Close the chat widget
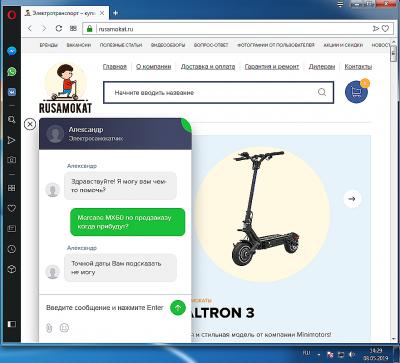This screenshot has height=363, width=400. point(30,124)
